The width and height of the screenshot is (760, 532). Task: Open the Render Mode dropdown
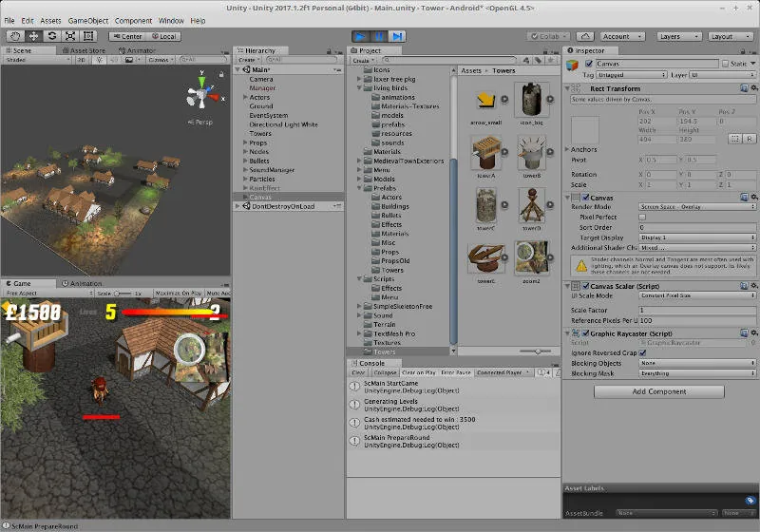pyautogui.click(x=697, y=207)
